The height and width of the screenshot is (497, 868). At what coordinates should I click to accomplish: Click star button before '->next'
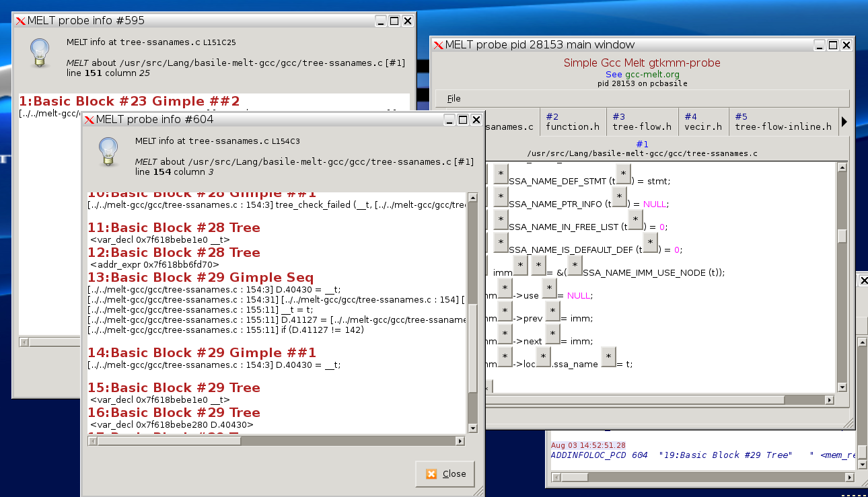pyautogui.click(x=506, y=335)
